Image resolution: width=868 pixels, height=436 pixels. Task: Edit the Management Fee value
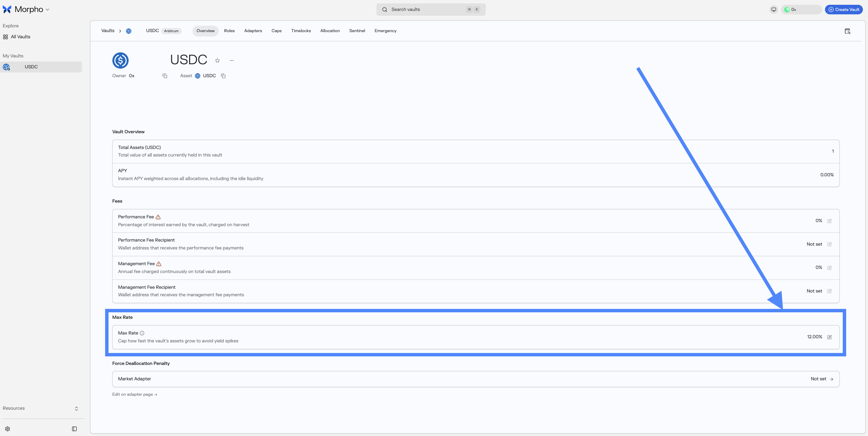829,268
